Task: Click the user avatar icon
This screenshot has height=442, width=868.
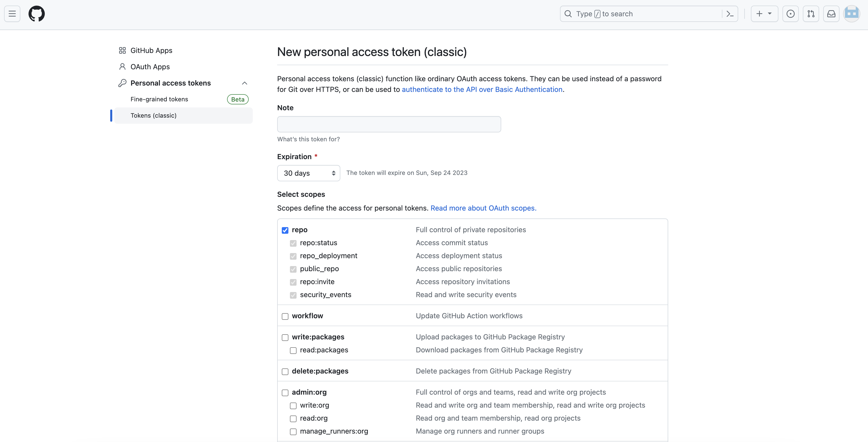Action: [x=851, y=14]
